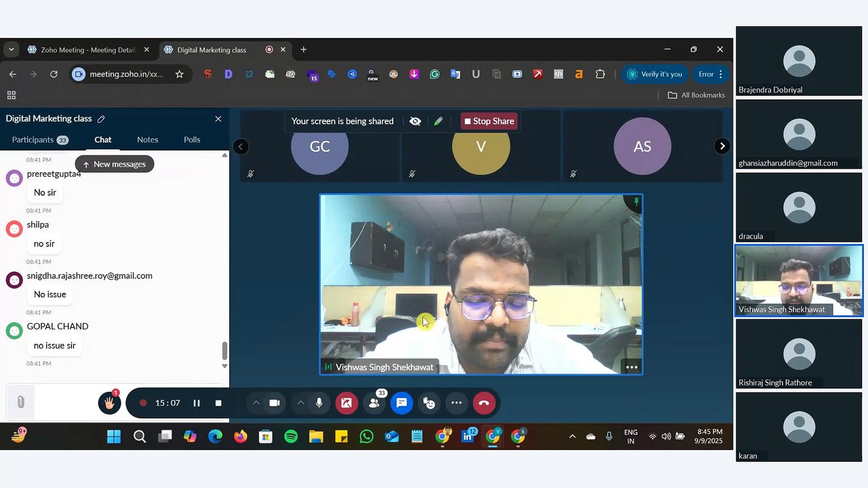Open the Error Chrome menu button
Image resolution: width=868 pixels, height=488 pixels.
pyautogui.click(x=711, y=75)
